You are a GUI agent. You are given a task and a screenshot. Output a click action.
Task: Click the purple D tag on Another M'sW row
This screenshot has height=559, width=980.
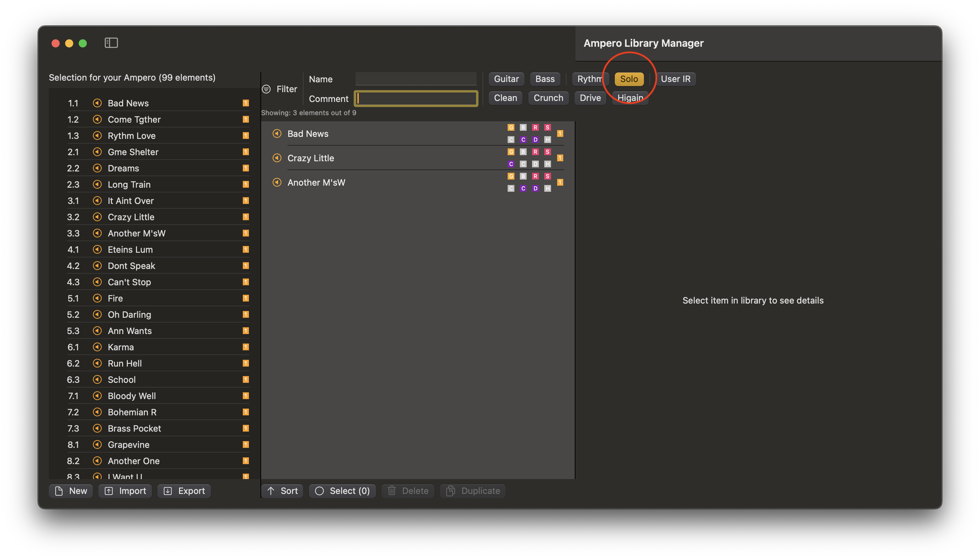click(535, 188)
